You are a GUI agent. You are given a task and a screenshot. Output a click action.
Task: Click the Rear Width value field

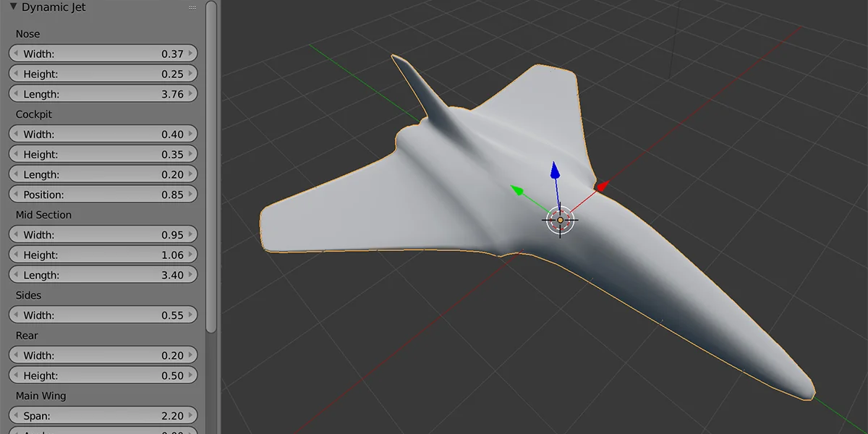pos(103,355)
